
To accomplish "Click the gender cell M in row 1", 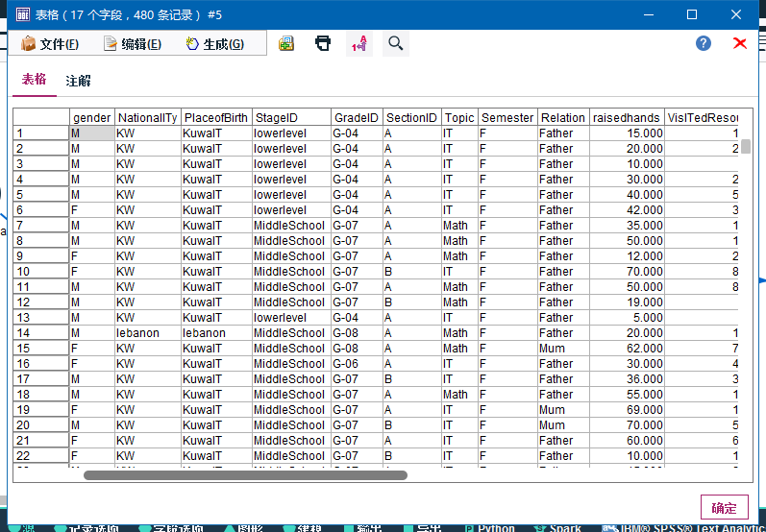I will click(x=92, y=133).
